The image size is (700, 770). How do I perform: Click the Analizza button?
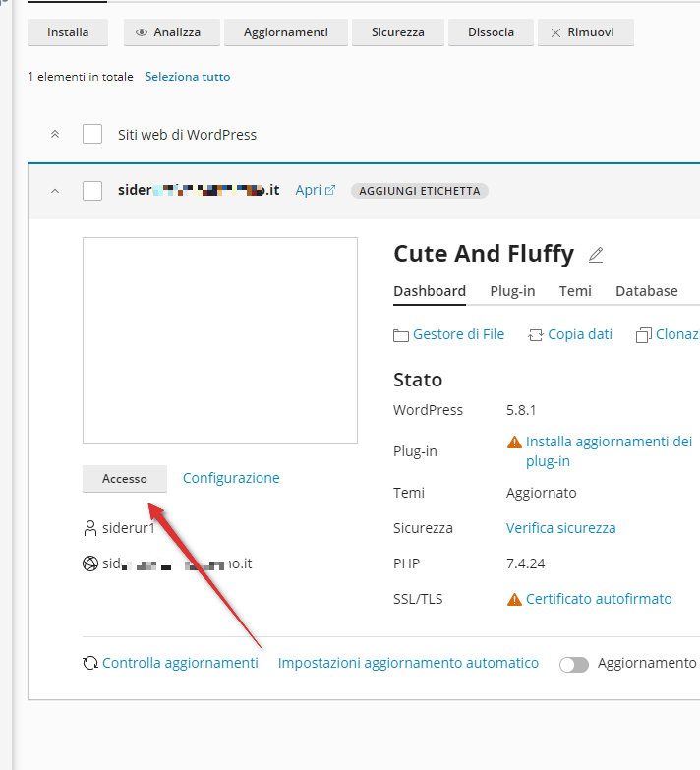pos(172,32)
